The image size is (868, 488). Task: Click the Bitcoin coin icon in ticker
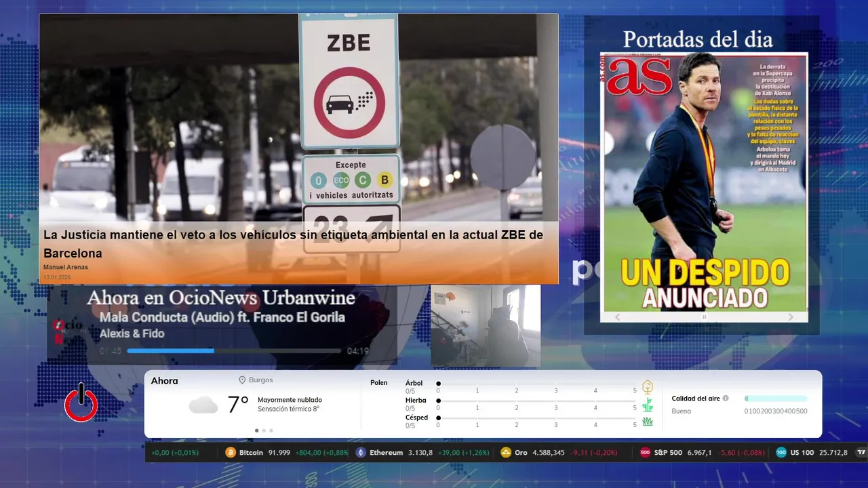tap(231, 453)
